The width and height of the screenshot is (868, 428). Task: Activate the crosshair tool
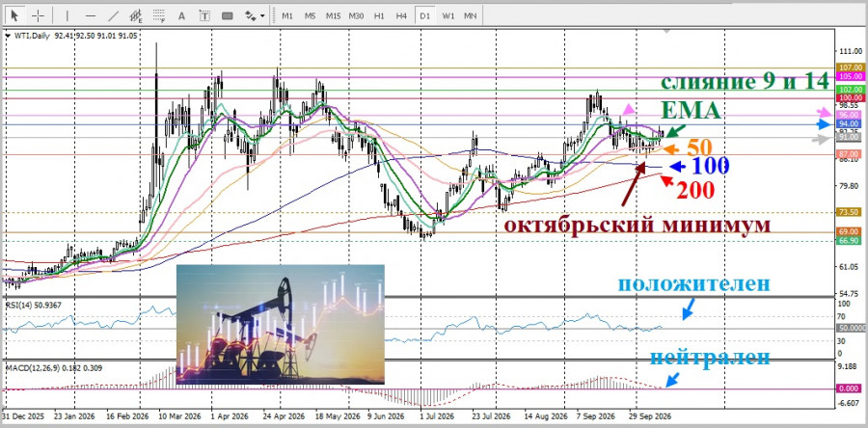click(x=39, y=15)
